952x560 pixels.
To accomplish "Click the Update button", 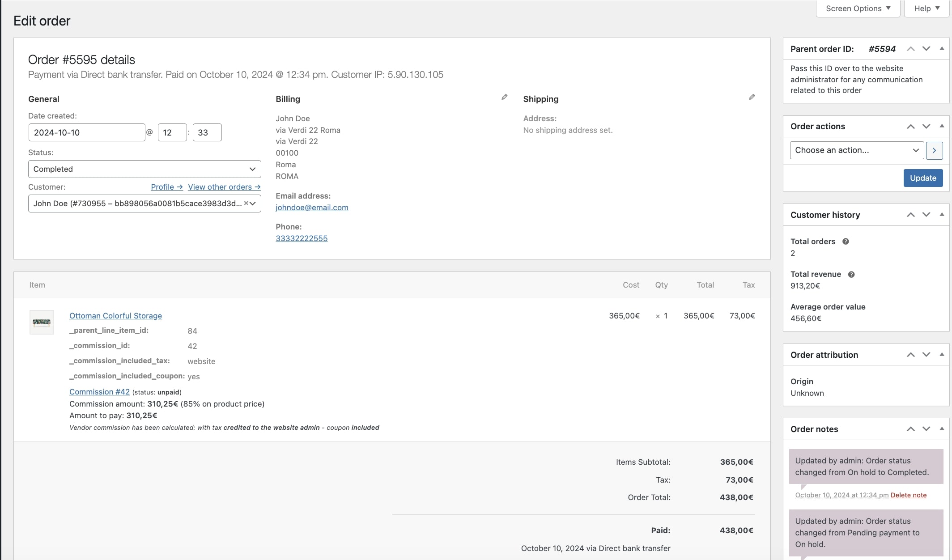I will 923,178.
